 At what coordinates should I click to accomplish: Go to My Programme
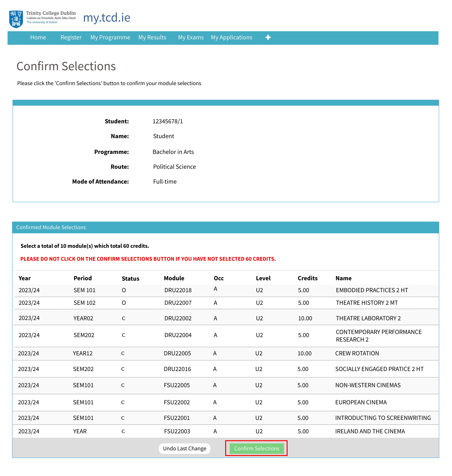(x=110, y=37)
